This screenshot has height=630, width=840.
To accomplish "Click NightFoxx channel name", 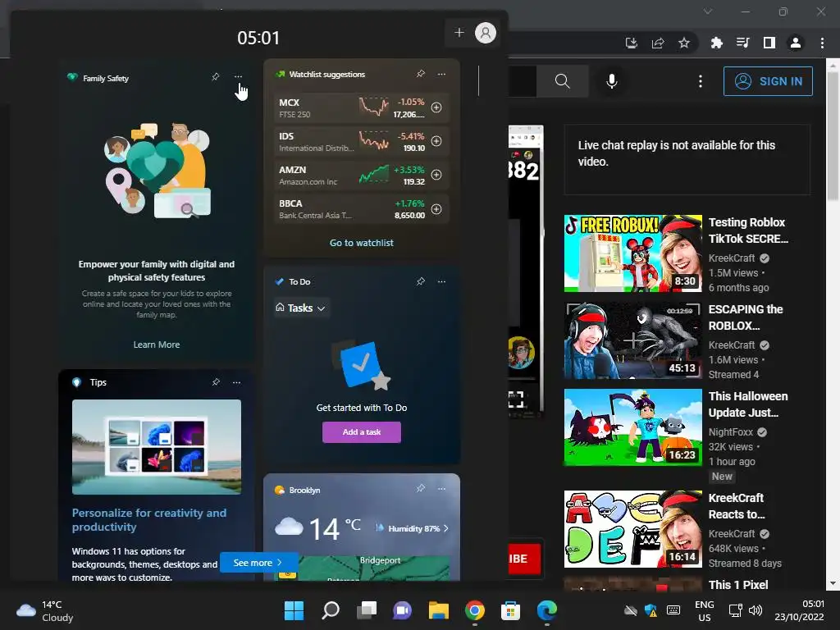I will tap(731, 431).
